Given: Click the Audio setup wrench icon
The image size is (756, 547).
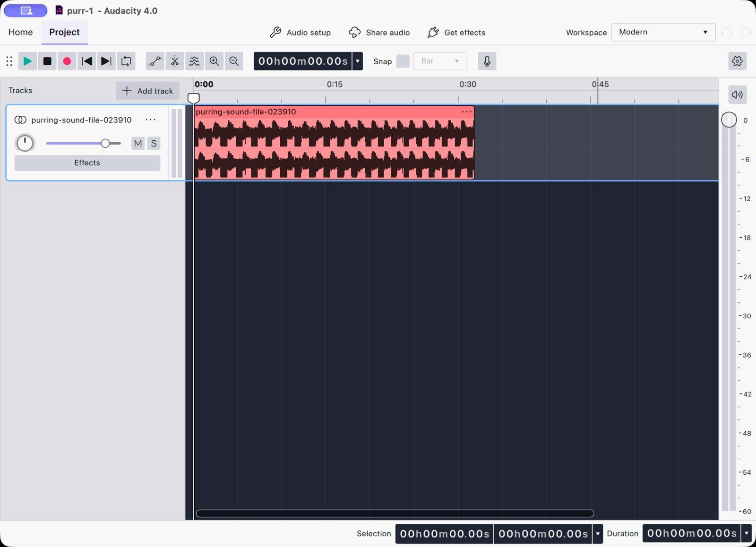Looking at the screenshot, I should pyautogui.click(x=275, y=32).
